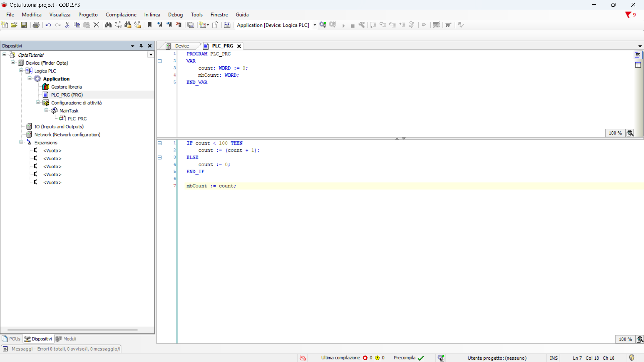Select Gestore libreria in the tree
The image size is (644, 362).
pos(66,87)
